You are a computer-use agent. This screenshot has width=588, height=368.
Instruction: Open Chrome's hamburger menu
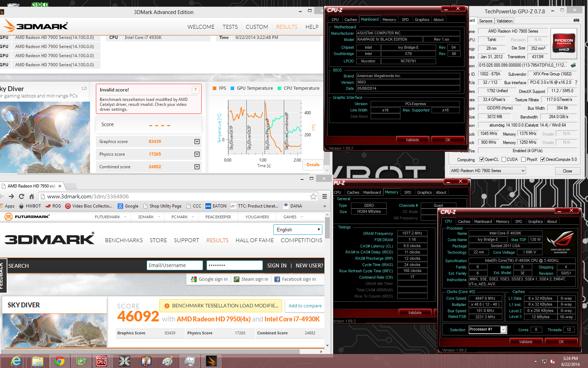324,196
